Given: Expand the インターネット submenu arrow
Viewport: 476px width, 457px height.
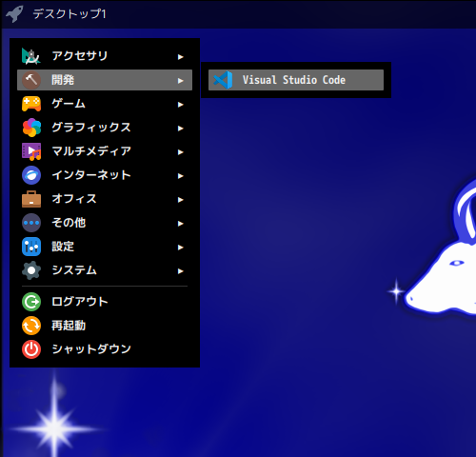Looking at the screenshot, I should (181, 176).
